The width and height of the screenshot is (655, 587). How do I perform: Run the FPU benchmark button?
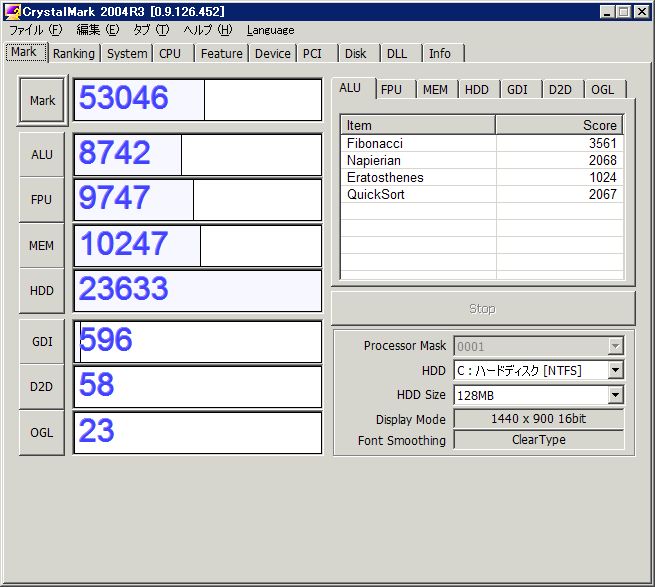pos(42,200)
